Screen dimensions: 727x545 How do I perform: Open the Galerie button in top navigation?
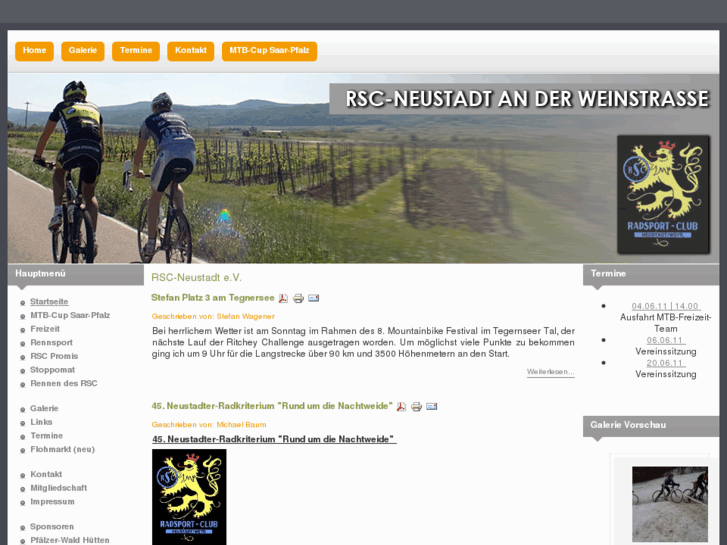point(83,51)
